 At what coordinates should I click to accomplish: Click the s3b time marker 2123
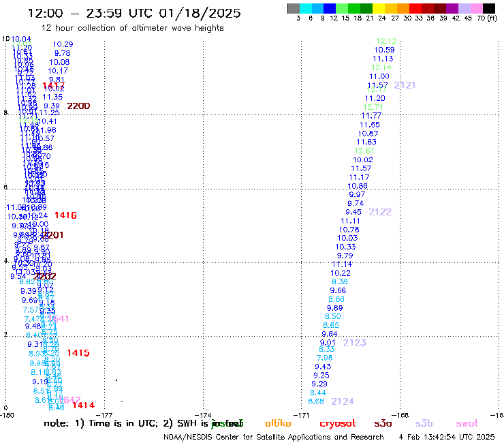354,343
